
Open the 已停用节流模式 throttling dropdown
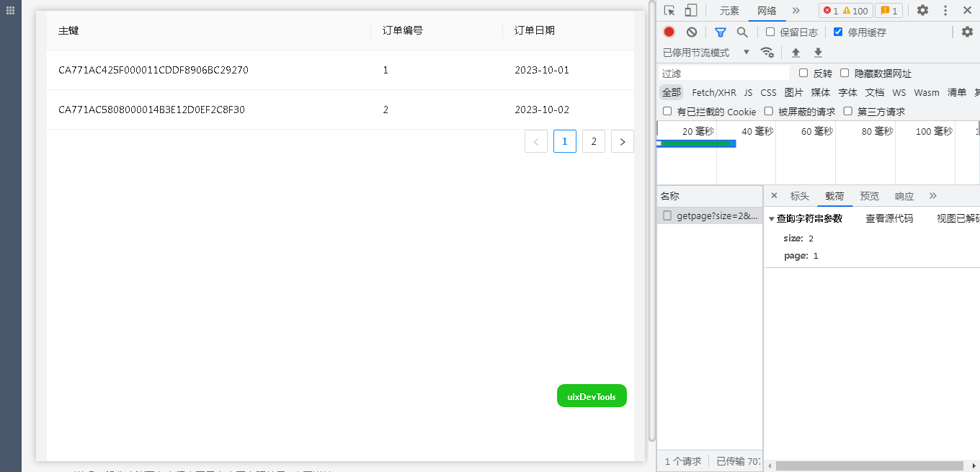coord(706,53)
